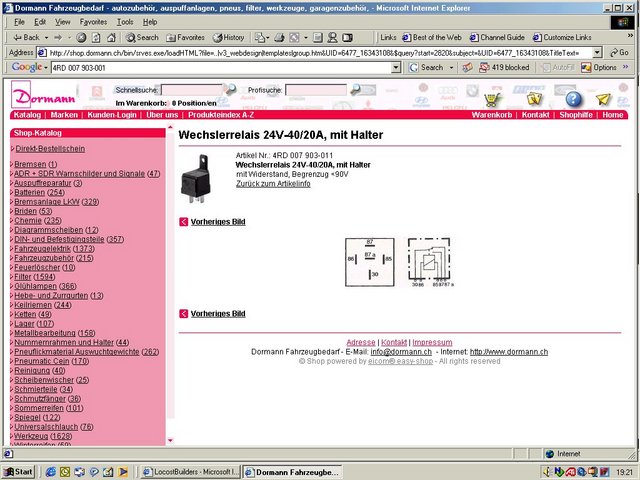This screenshot has height=480, width=640.
Task: Open the File menu
Action: click(x=19, y=22)
